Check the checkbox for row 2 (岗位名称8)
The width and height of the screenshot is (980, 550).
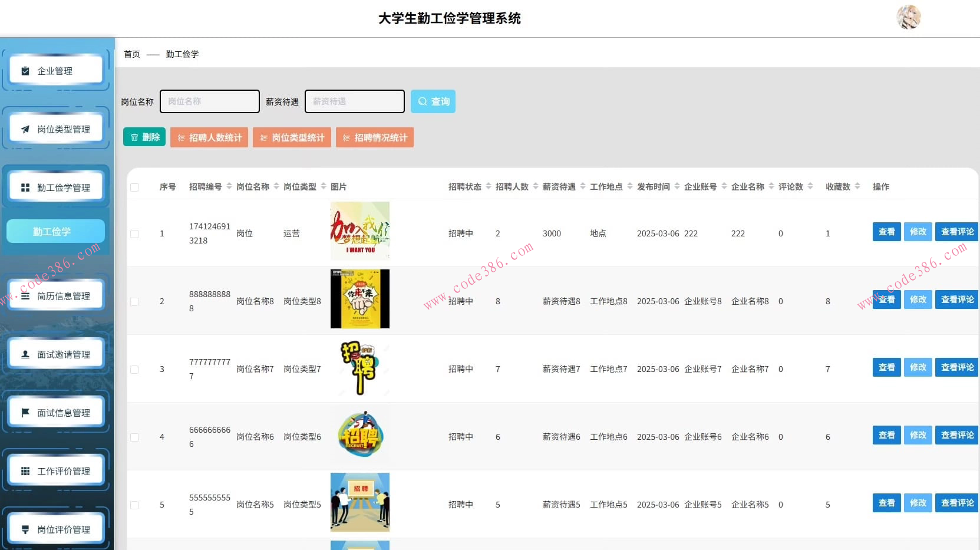tap(134, 301)
